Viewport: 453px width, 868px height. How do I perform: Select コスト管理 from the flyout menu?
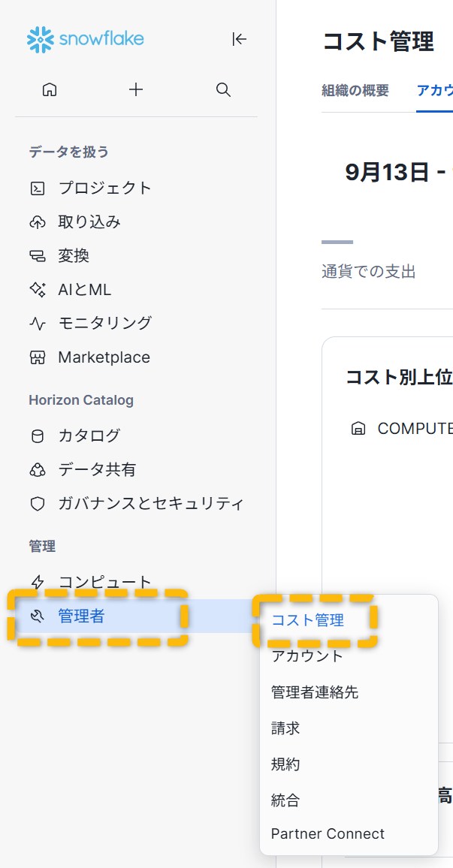(307, 620)
